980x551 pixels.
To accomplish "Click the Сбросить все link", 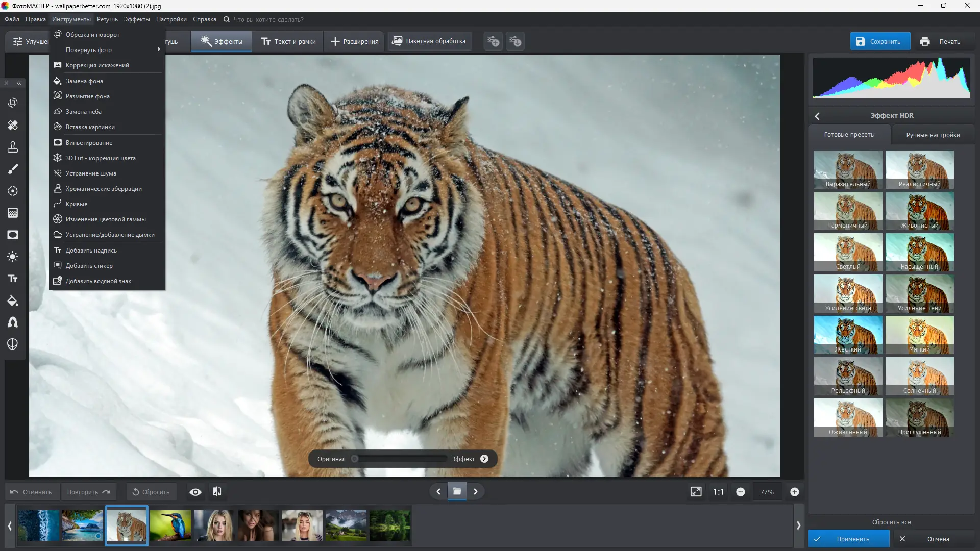I will (891, 522).
